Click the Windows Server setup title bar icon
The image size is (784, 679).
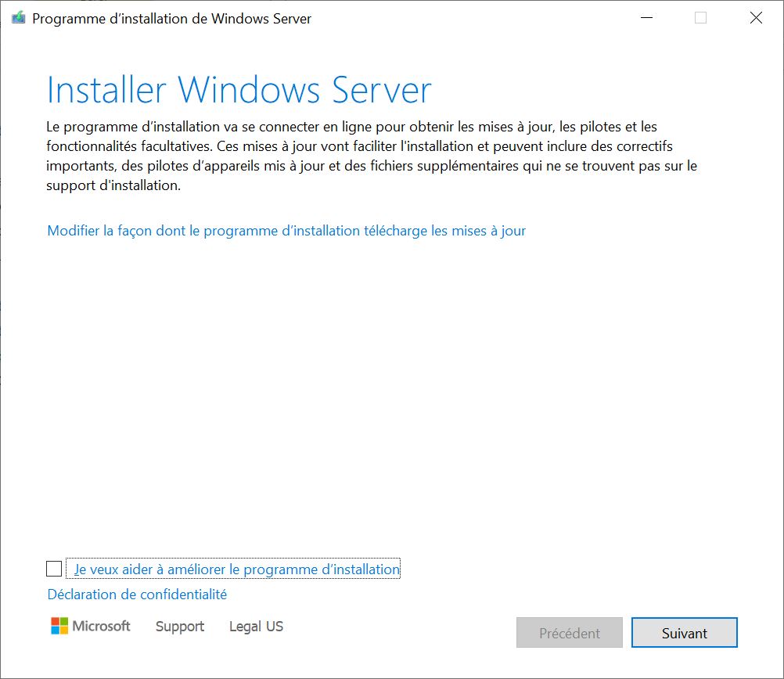[19, 18]
